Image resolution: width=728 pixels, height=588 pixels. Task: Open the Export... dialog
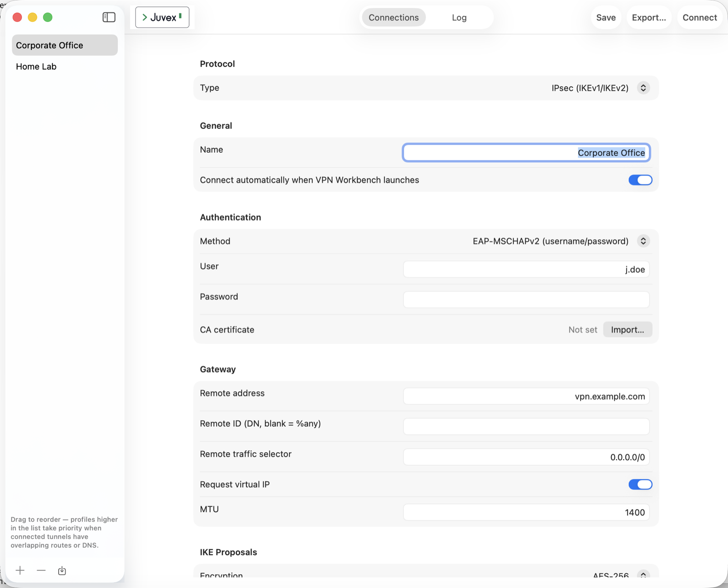coord(649,17)
